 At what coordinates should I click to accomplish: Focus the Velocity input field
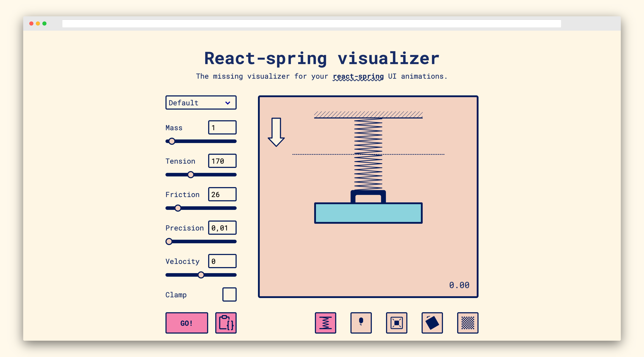222,261
